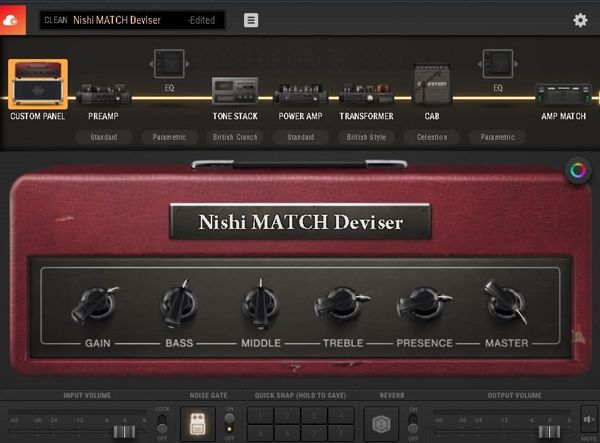Viewport: 600px width, 443px height.
Task: Click Quick Snap slot 3
Action: tap(314, 415)
